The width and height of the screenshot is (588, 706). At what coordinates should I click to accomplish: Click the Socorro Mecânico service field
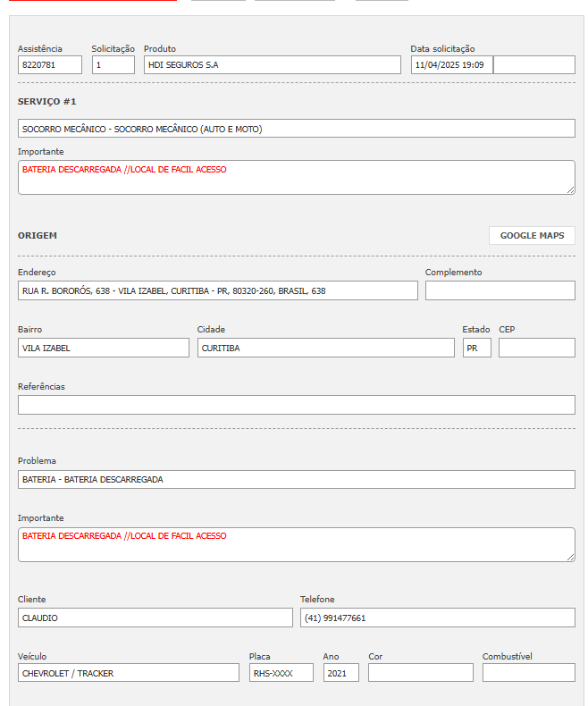[x=296, y=129]
